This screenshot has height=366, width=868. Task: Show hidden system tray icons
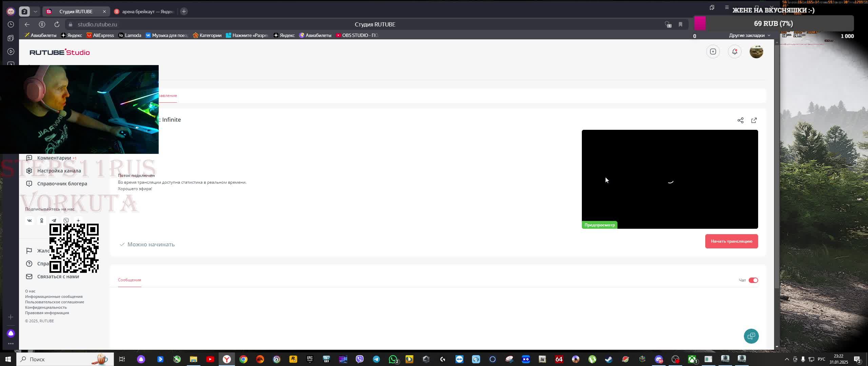(787, 359)
